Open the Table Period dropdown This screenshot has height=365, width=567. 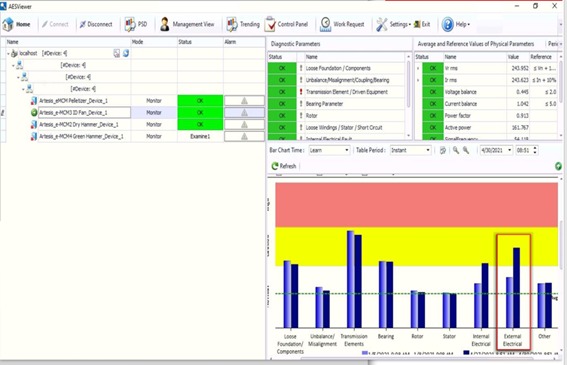coord(410,150)
